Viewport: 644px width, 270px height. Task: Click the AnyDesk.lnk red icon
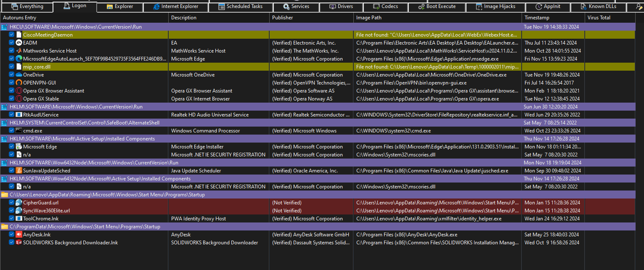pos(19,235)
